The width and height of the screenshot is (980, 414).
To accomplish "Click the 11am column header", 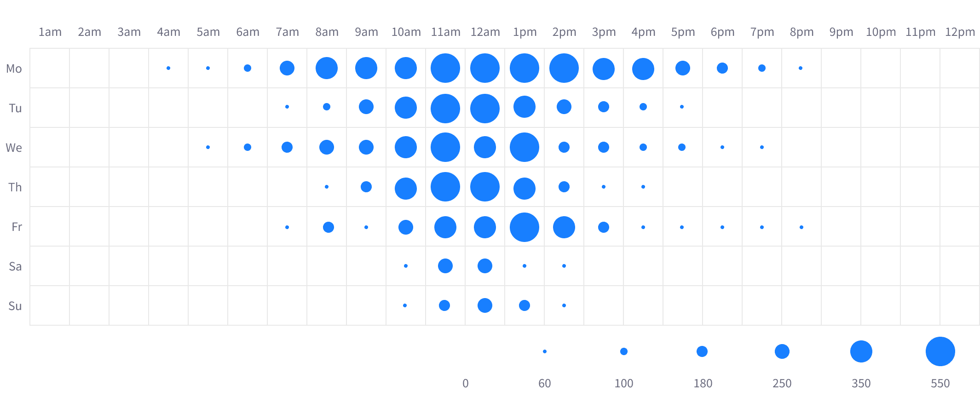I will [445, 32].
